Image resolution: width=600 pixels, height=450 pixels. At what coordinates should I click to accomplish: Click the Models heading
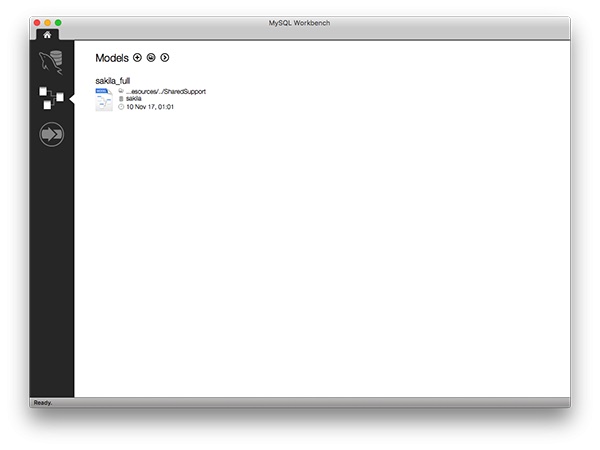[x=112, y=58]
